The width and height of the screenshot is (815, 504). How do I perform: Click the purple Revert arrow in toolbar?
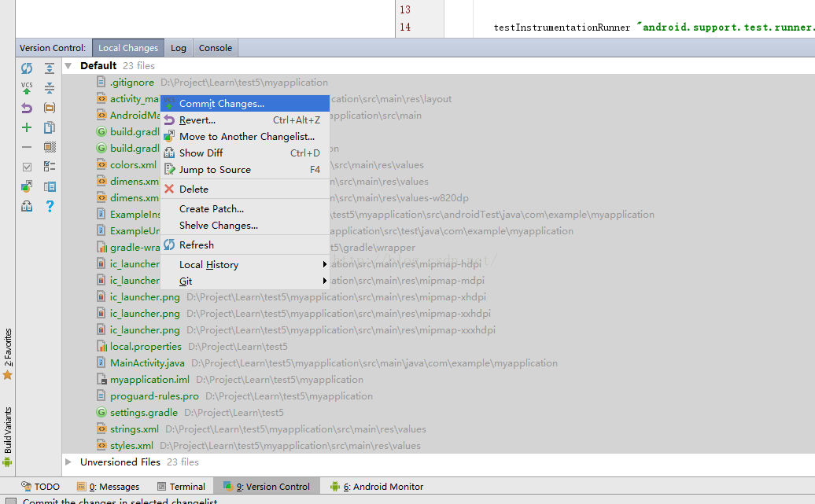point(27,108)
